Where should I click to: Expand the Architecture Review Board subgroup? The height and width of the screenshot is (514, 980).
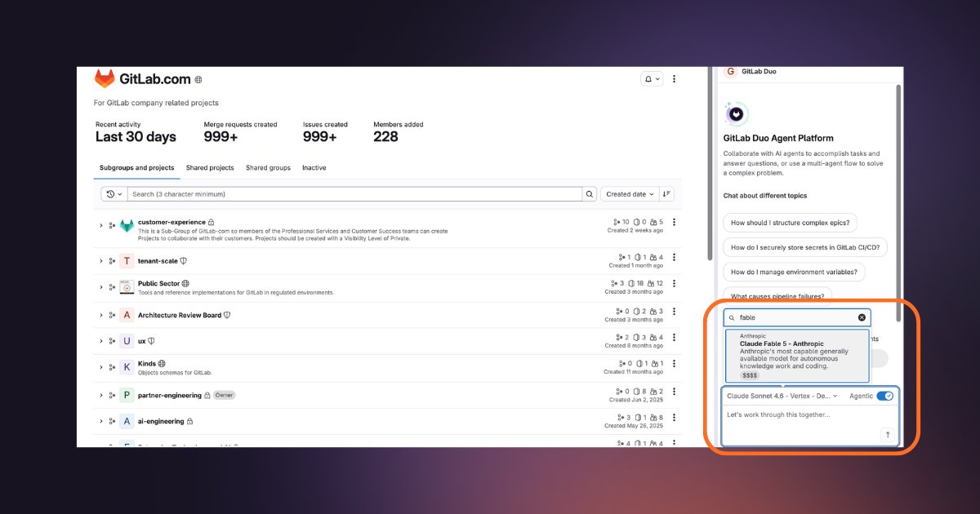pyautogui.click(x=101, y=315)
